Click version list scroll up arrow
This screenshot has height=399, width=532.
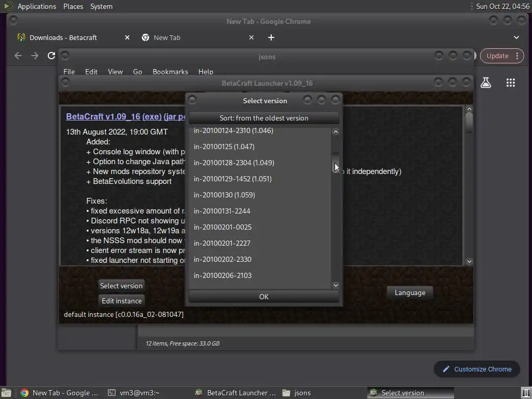336,131
